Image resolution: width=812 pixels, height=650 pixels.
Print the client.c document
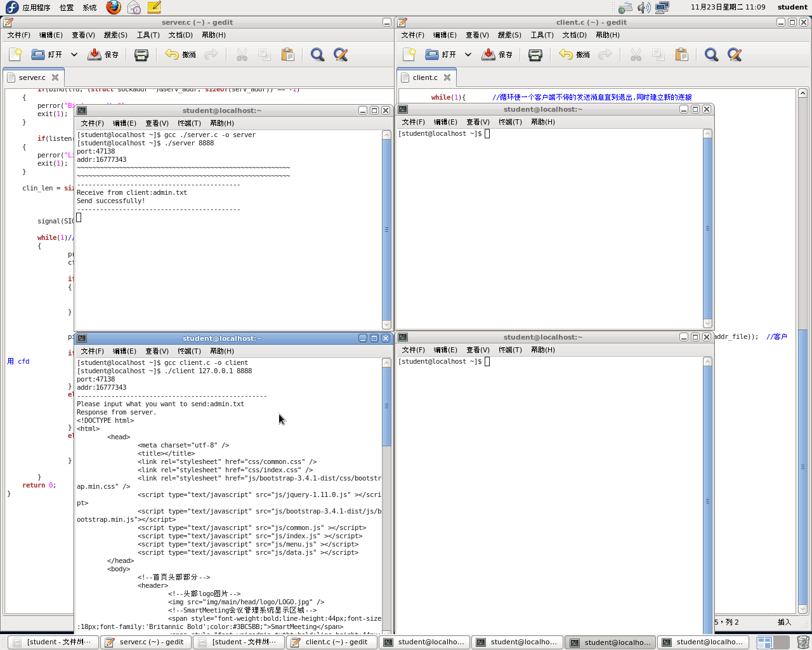[x=535, y=55]
